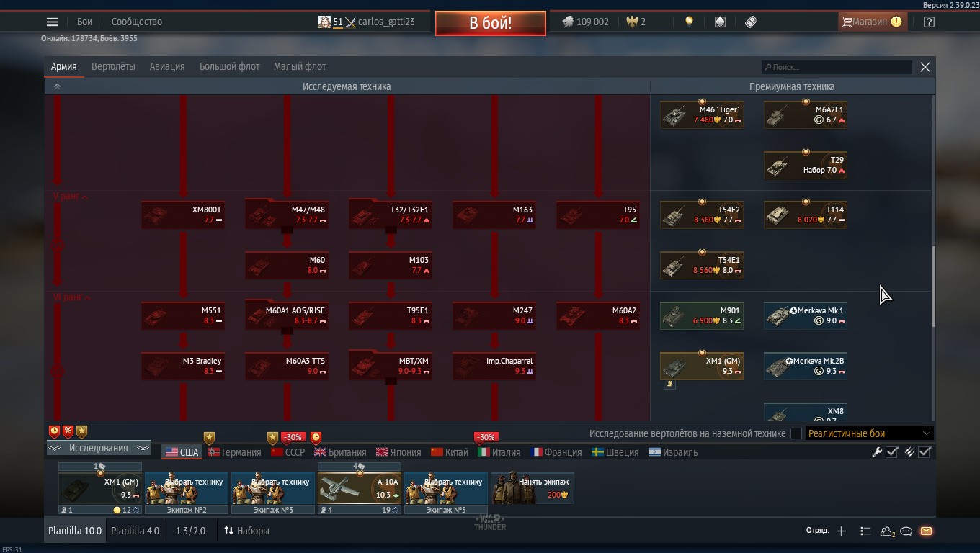
Task: Click the Поиск search field
Action: click(837, 67)
